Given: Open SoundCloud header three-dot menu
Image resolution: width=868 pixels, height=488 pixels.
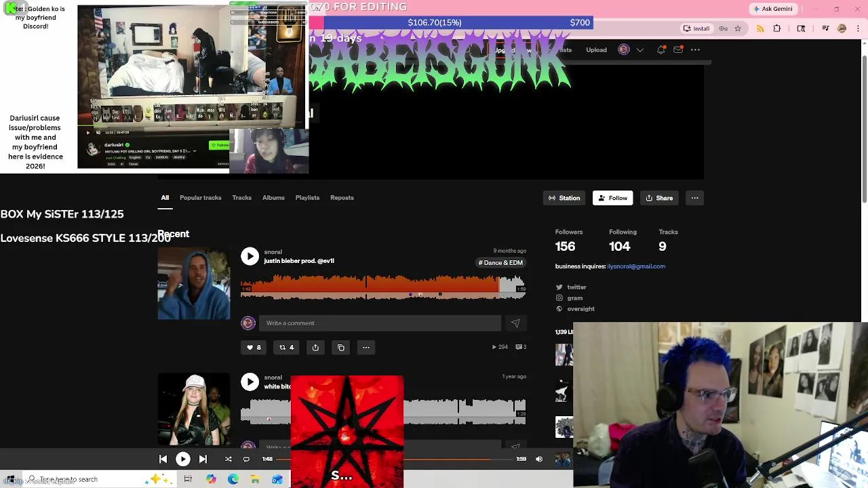Looking at the screenshot, I should click(695, 49).
